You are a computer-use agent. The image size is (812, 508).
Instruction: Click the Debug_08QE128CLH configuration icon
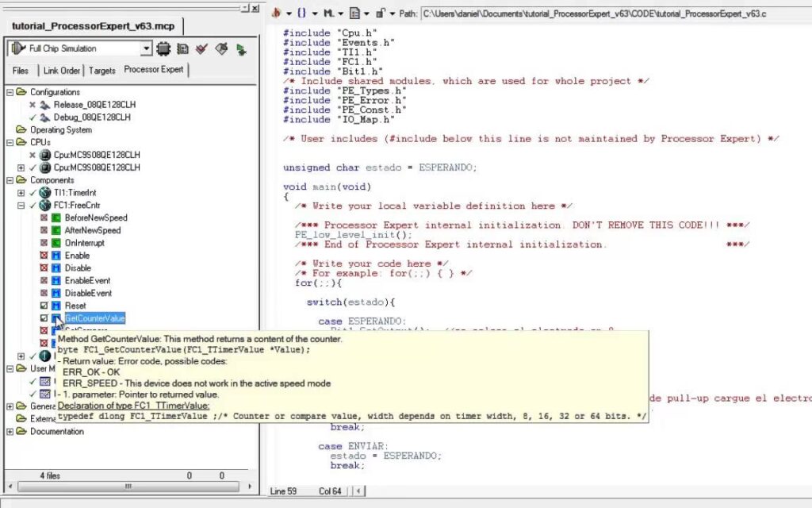point(45,117)
